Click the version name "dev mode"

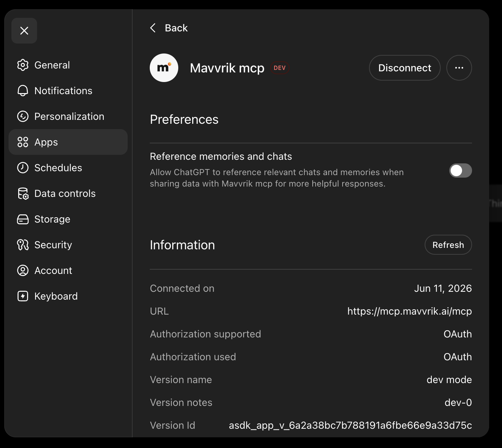[449, 380]
